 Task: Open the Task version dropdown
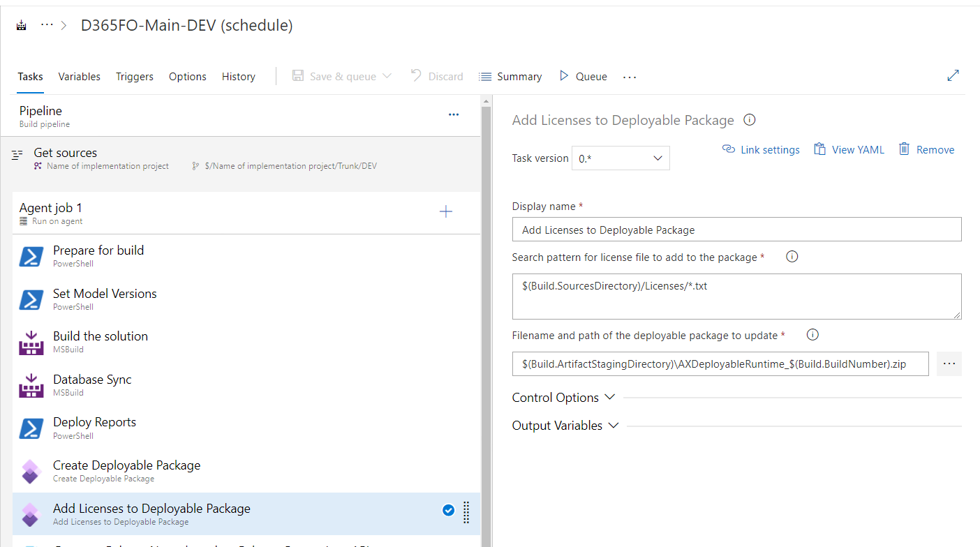click(621, 158)
